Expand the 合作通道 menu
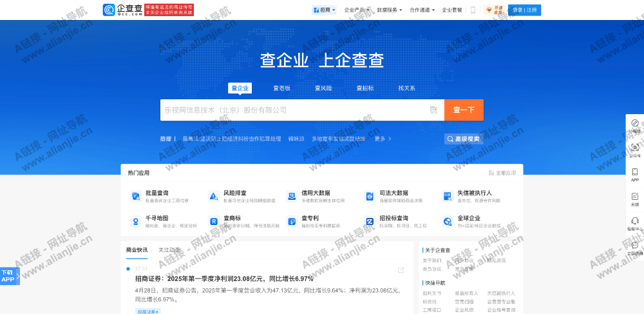The image size is (644, 314). click(422, 10)
